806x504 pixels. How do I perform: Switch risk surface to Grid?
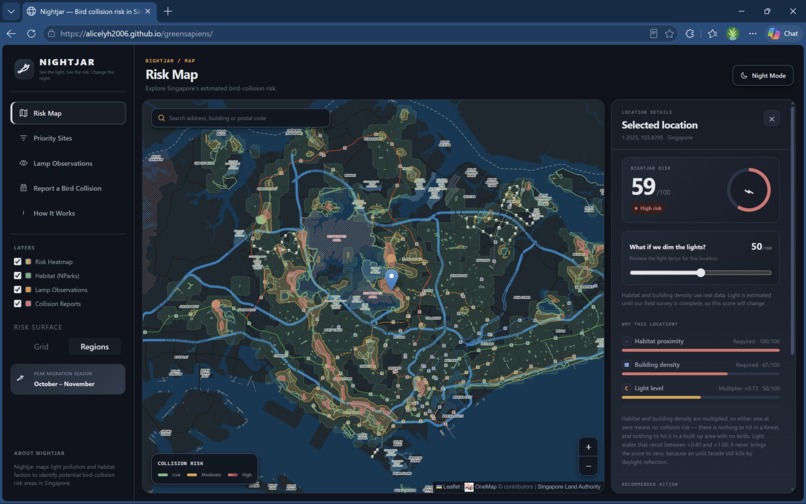coord(41,347)
